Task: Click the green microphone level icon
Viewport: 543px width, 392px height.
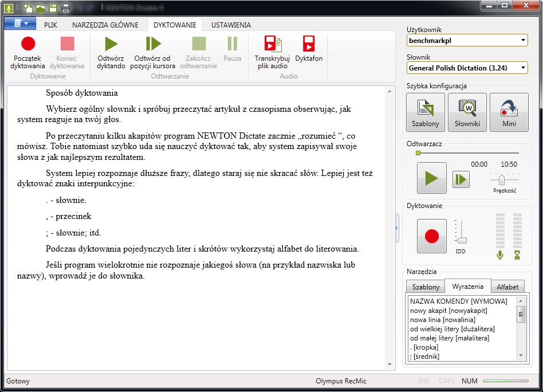Action: (x=499, y=256)
